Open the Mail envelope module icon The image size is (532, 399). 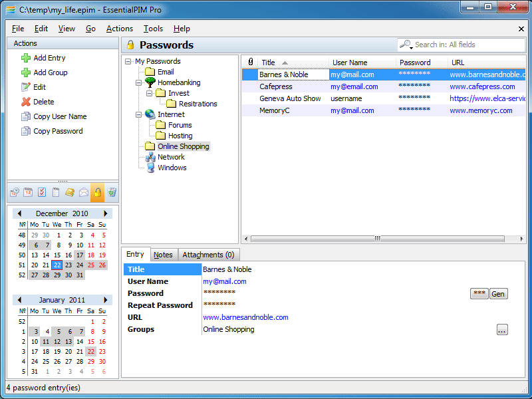84,193
